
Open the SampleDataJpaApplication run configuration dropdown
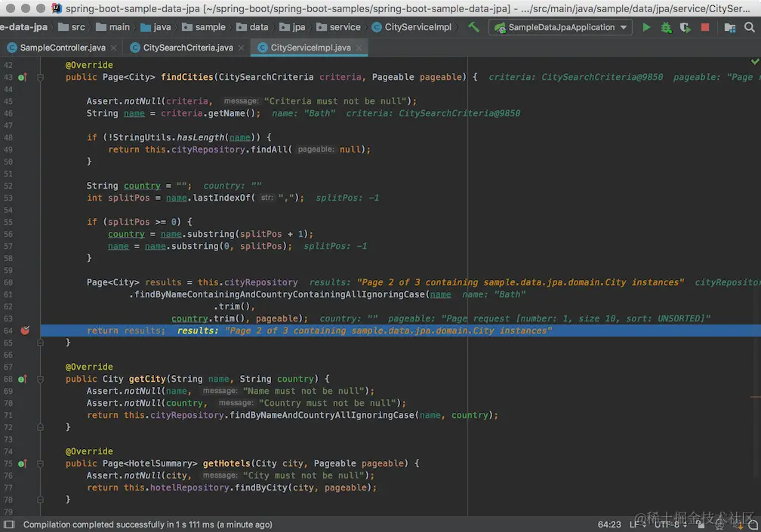(x=560, y=27)
